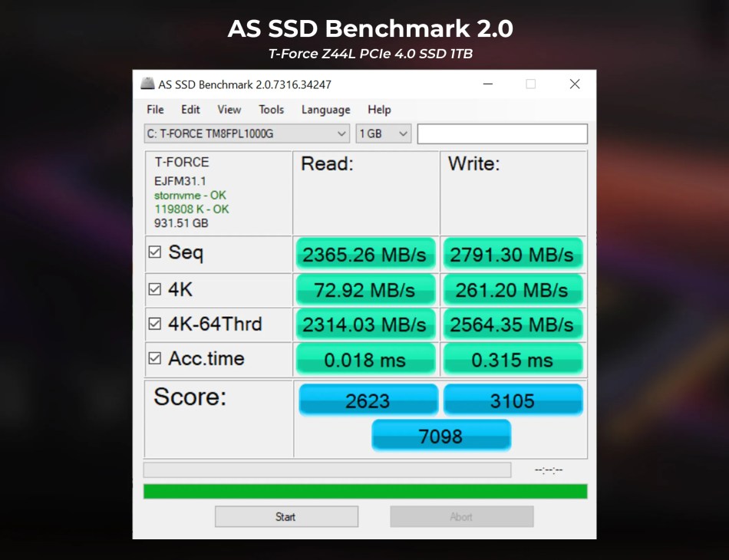Click the total score 7098

pyautogui.click(x=441, y=436)
